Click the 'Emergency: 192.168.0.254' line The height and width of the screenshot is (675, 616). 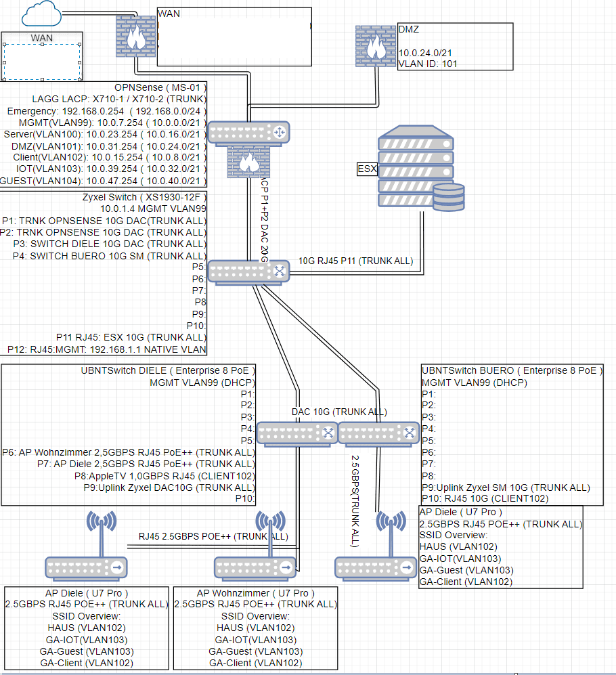(x=107, y=111)
